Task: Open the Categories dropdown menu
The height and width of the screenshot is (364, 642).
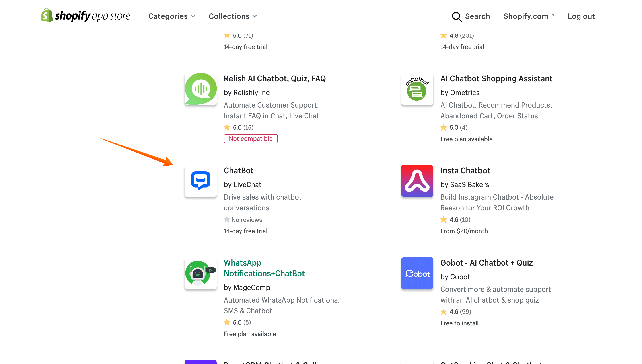Action: click(172, 16)
